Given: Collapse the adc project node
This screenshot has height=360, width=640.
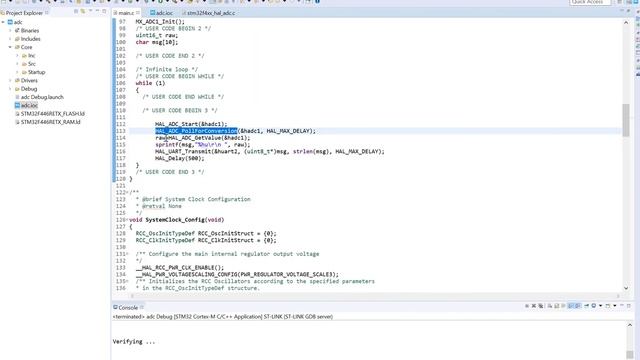Looking at the screenshot, I should tap(3, 22).
